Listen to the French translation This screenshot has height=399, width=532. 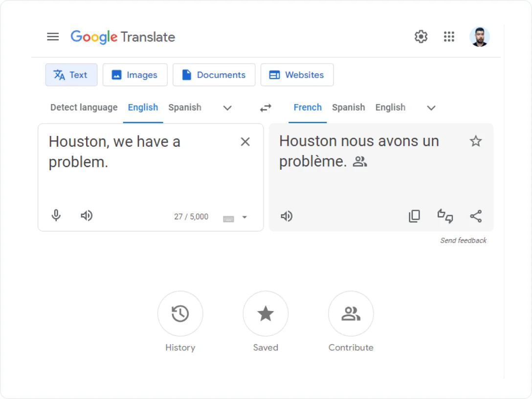pyautogui.click(x=287, y=217)
